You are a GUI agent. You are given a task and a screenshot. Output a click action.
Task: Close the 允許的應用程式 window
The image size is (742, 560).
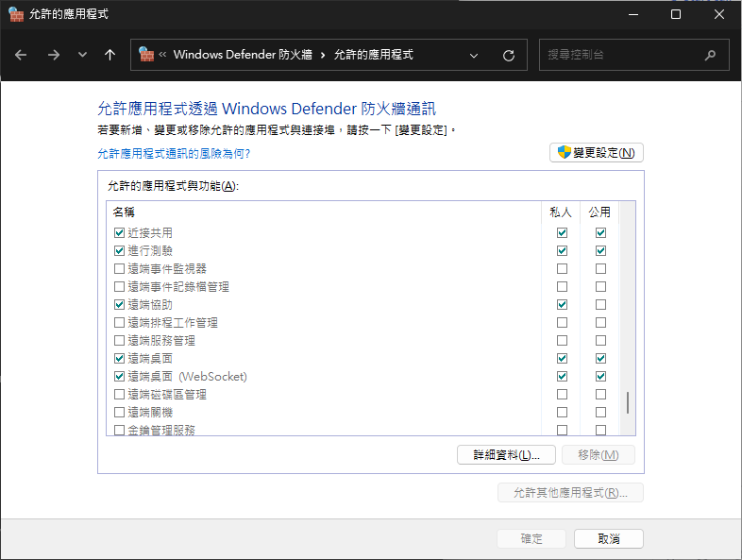(x=718, y=15)
